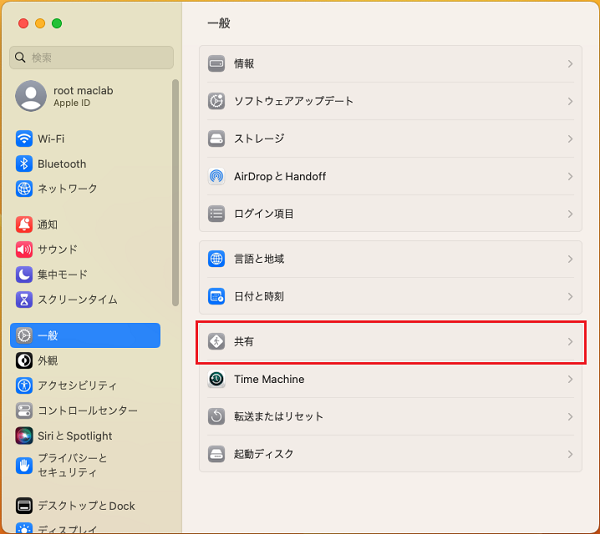Click search magnifier icon
This screenshot has width=600, height=534.
click(x=20, y=57)
